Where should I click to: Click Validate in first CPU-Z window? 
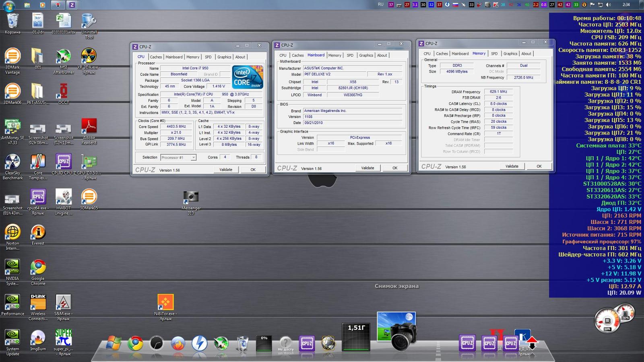[226, 170]
